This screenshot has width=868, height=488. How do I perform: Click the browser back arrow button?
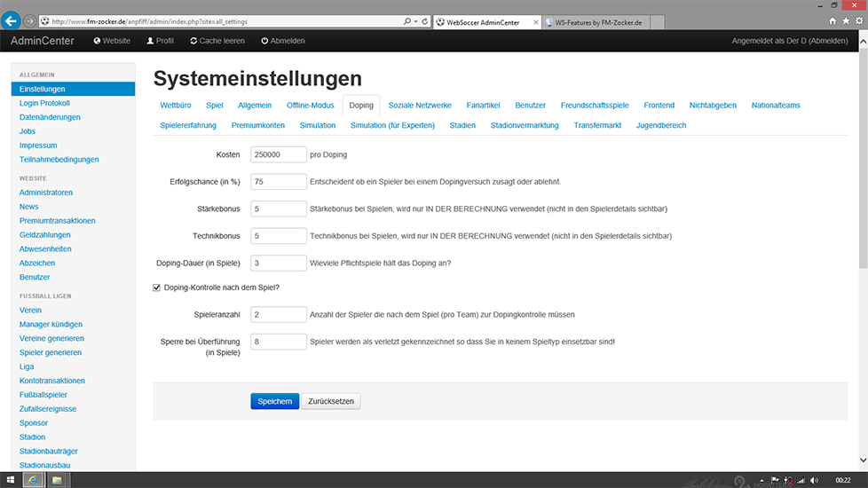12,20
